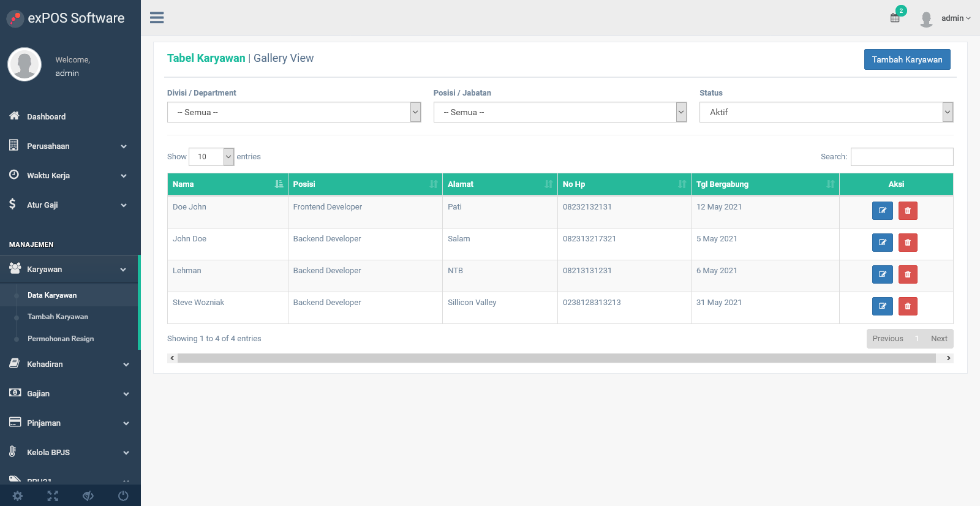Open the Posisi / Jabatan dropdown
980x506 pixels.
tap(560, 112)
